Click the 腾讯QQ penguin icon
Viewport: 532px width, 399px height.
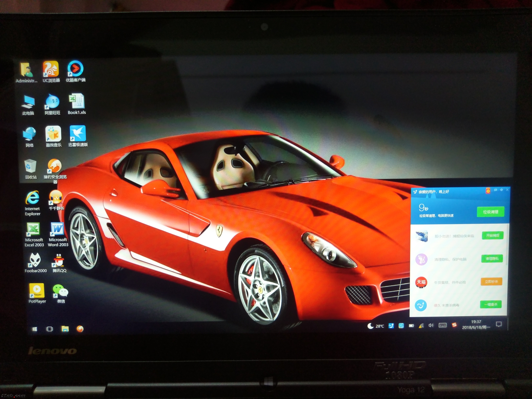59,261
